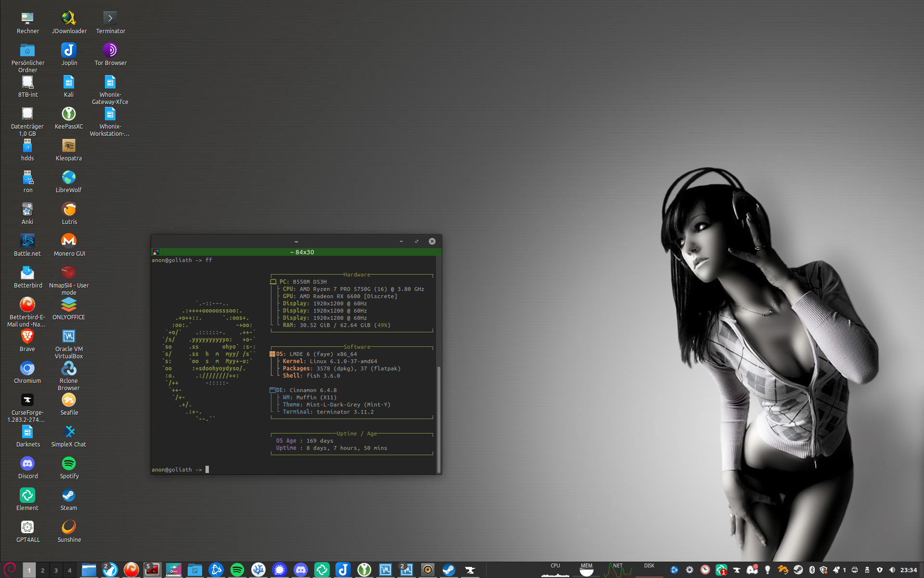
Task: Launch LibreWolf from the desktop
Action: [69, 182]
